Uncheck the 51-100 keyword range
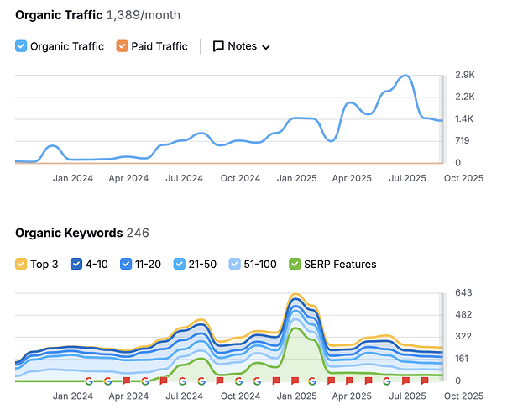The image size is (507, 420). pyautogui.click(x=235, y=264)
